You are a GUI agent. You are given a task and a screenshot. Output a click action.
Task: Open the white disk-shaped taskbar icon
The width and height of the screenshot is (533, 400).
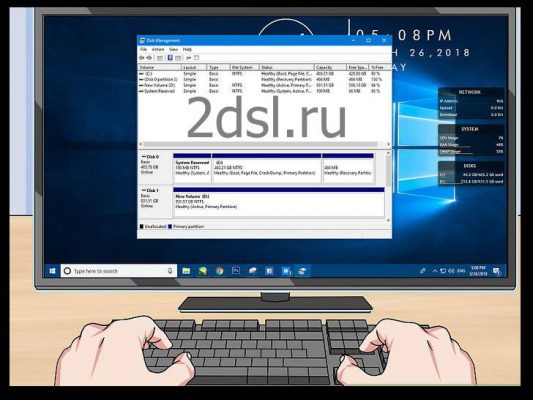[253, 271]
